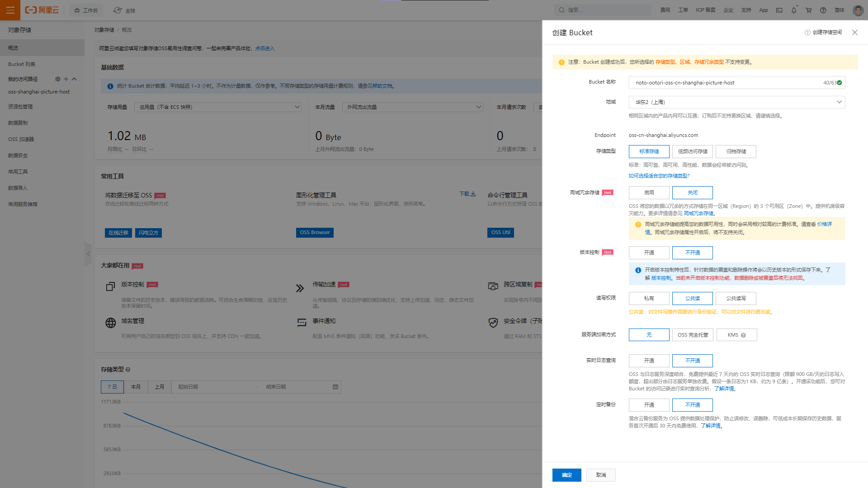Click the 版本控制 feature icon

(111, 287)
